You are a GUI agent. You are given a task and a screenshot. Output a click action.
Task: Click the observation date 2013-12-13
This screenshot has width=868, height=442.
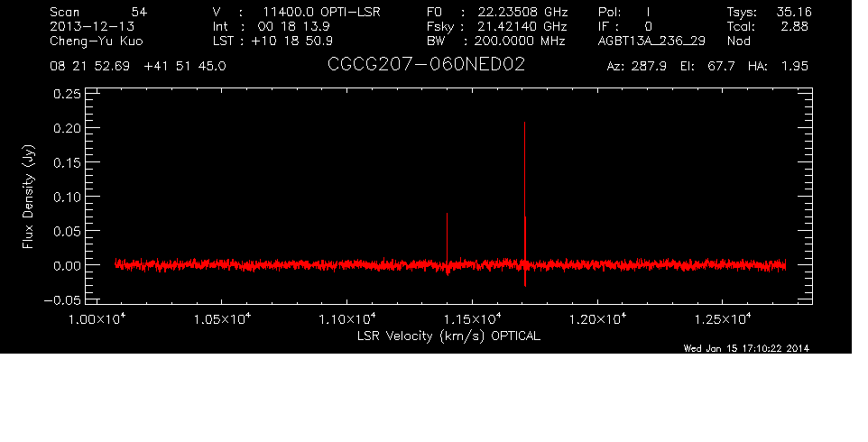(92, 26)
